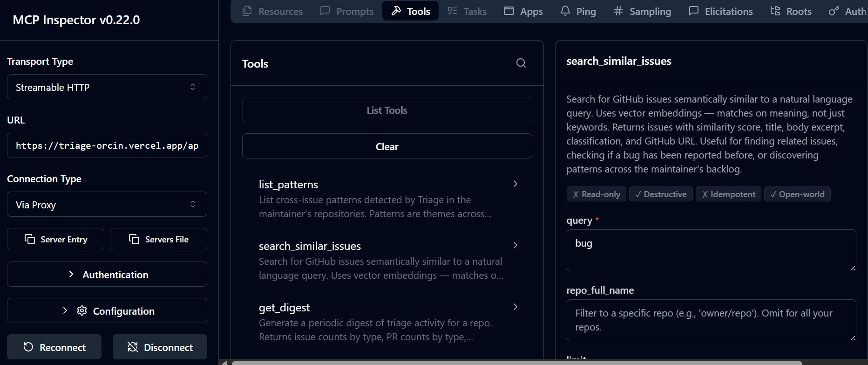Click the copy icon in Server Entry

(30, 239)
